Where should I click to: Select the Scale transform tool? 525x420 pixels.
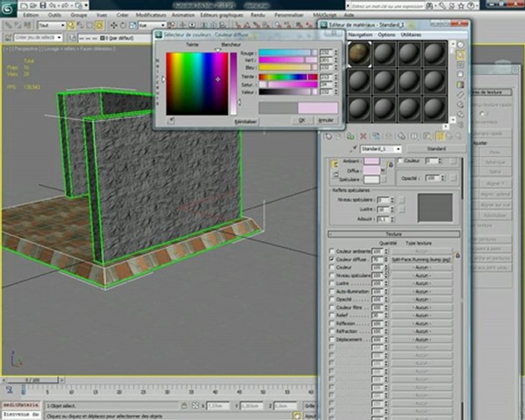point(132,26)
